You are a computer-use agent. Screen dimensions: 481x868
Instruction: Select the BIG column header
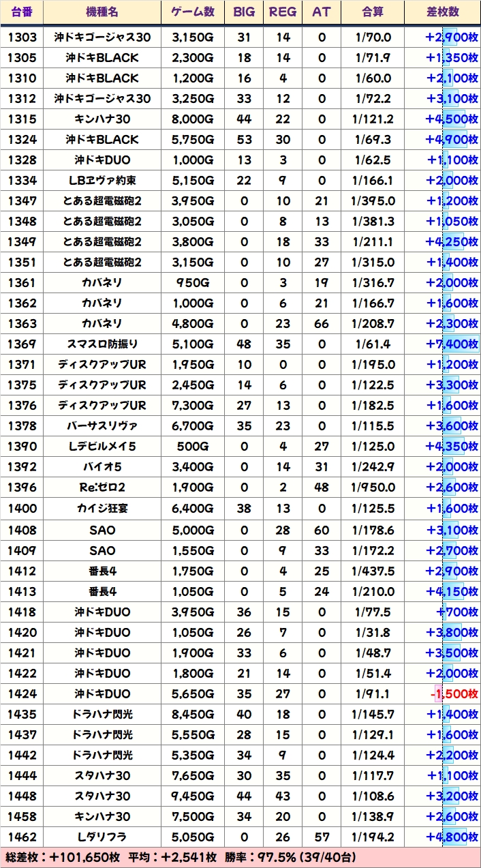(x=244, y=12)
